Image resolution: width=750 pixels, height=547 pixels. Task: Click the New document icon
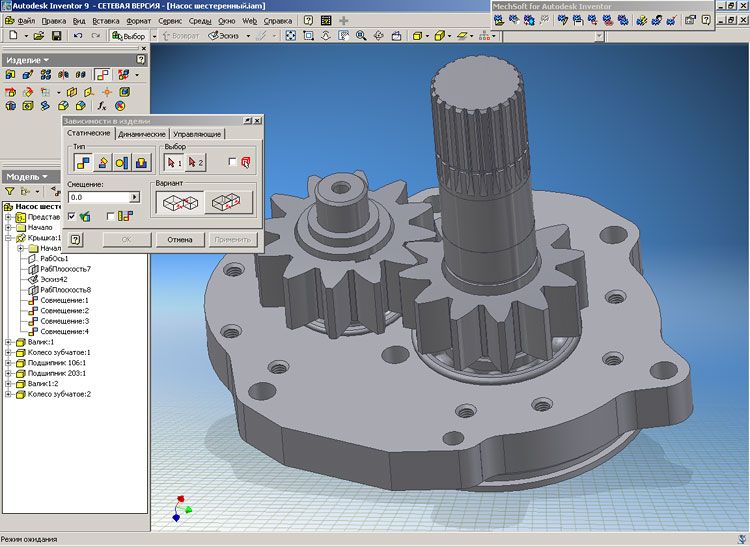click(x=13, y=35)
